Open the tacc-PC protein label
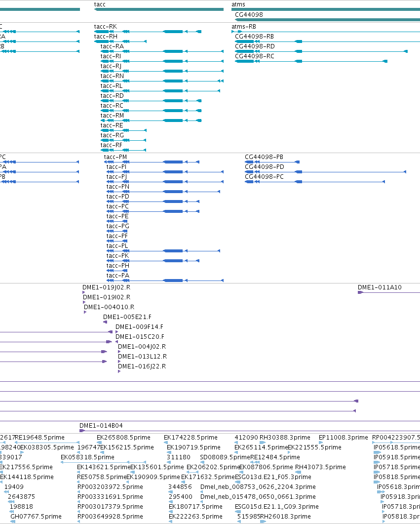The width and height of the screenshot is (420, 524). click(117, 206)
